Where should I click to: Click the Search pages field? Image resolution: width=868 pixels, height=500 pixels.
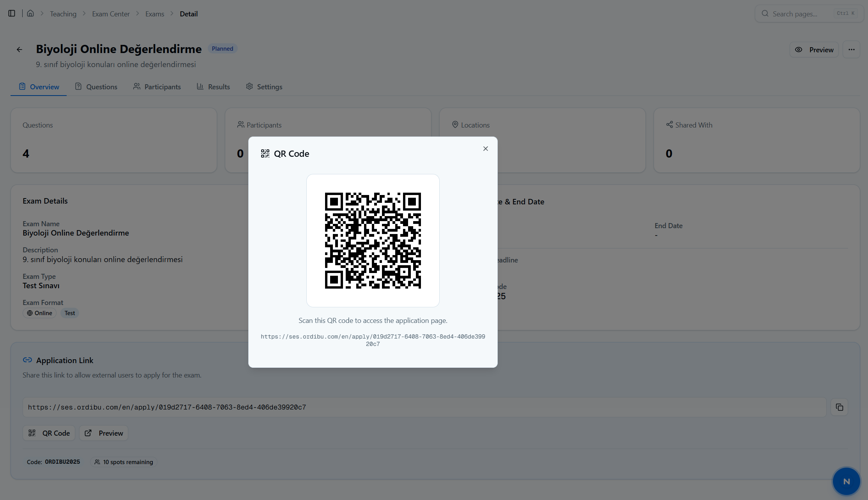809,14
